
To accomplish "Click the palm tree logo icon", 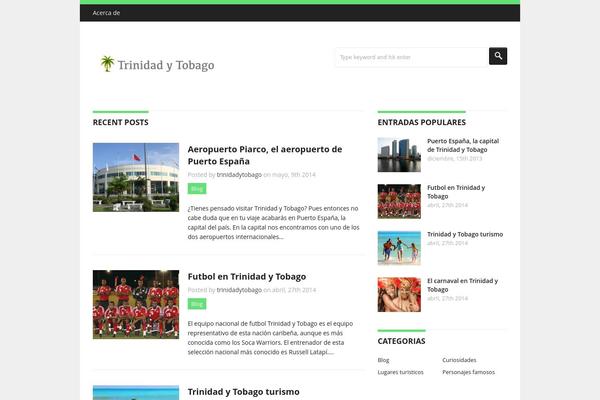I will coord(107,64).
